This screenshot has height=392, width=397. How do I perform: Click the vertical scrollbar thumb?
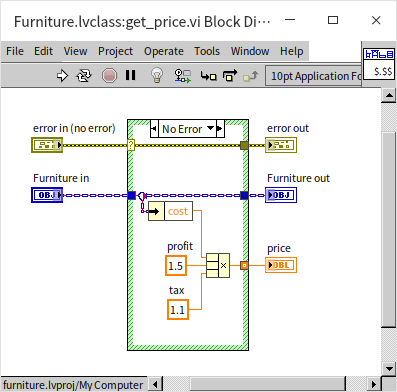389,230
